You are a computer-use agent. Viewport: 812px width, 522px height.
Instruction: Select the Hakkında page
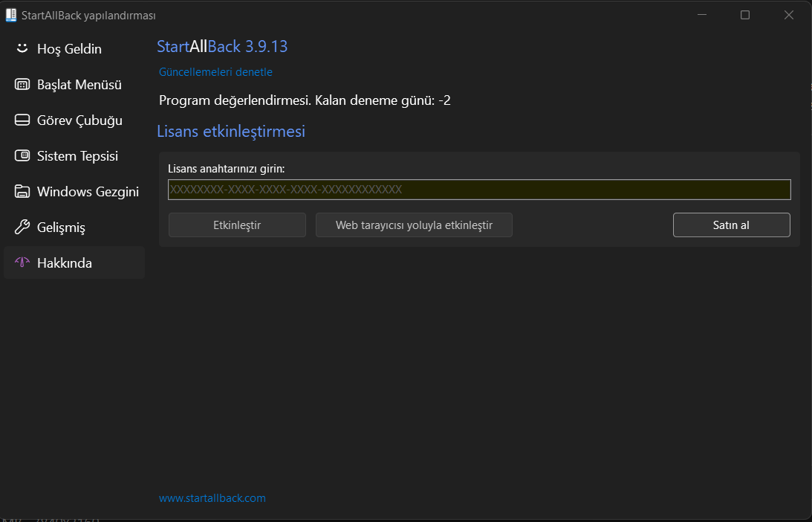pos(74,262)
